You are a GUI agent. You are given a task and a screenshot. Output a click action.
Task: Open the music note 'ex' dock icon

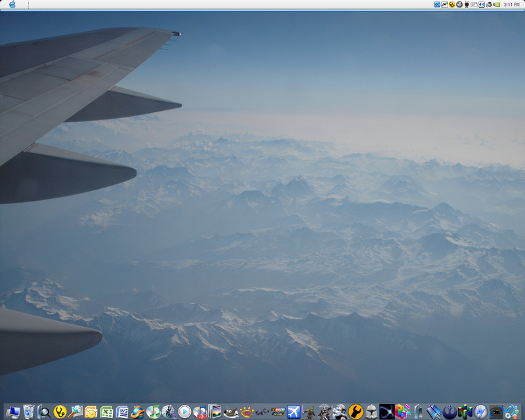(200, 412)
